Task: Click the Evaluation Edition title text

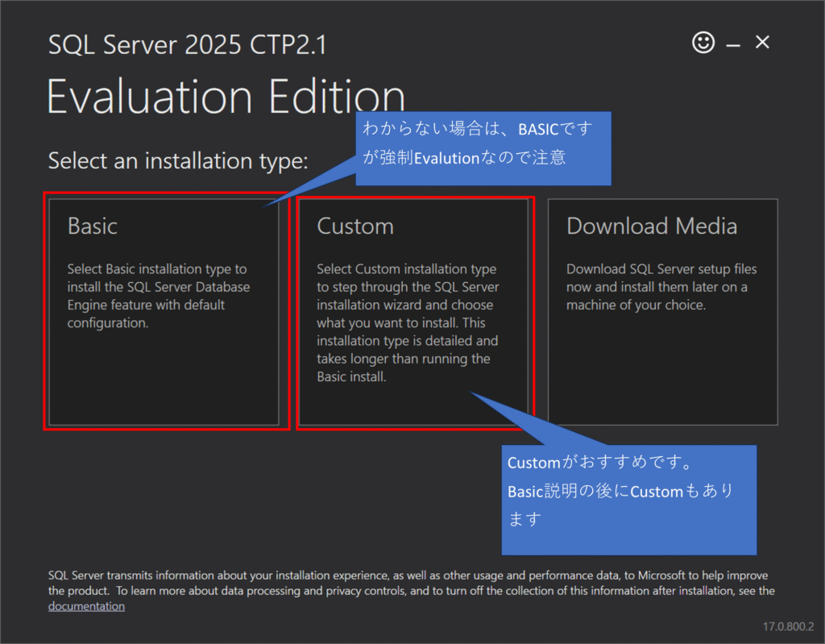Action: 226,96
